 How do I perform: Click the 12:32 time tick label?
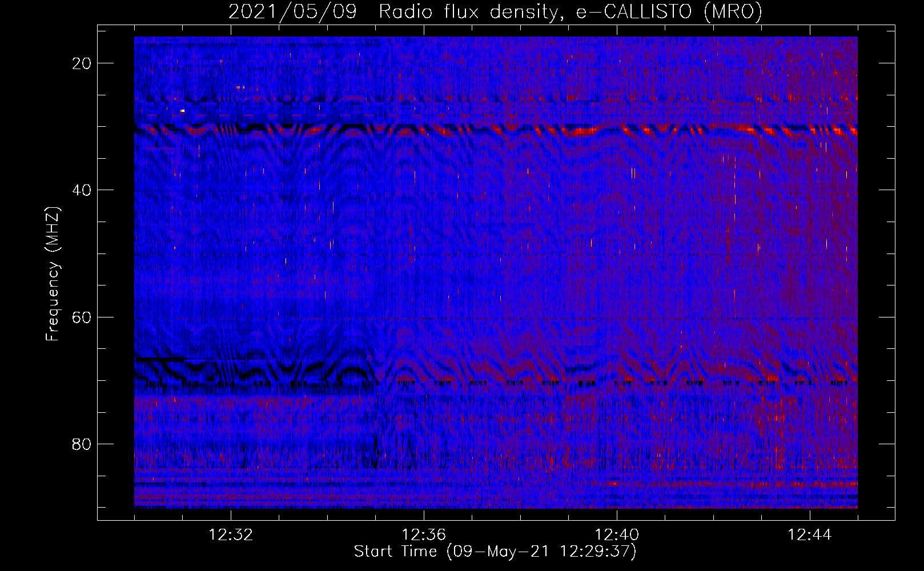coord(231,535)
